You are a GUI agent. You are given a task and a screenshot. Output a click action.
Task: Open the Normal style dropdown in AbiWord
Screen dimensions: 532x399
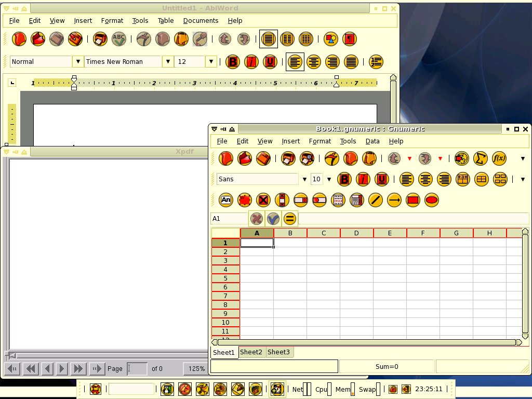click(x=78, y=61)
